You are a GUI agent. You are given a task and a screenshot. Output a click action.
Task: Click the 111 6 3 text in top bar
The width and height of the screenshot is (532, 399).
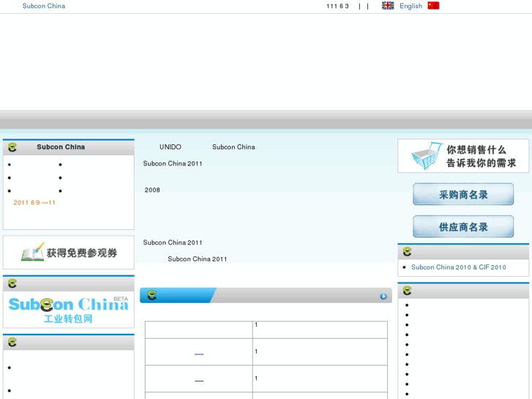pos(337,6)
